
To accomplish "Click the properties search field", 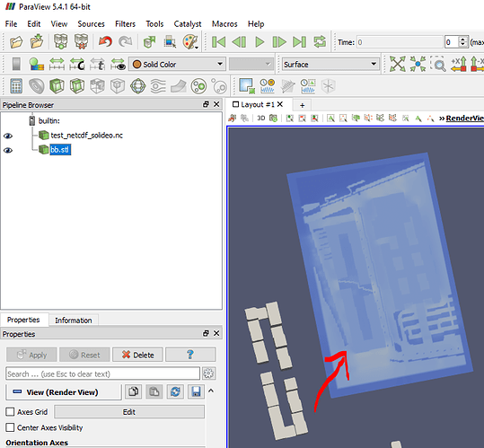I will (x=102, y=373).
